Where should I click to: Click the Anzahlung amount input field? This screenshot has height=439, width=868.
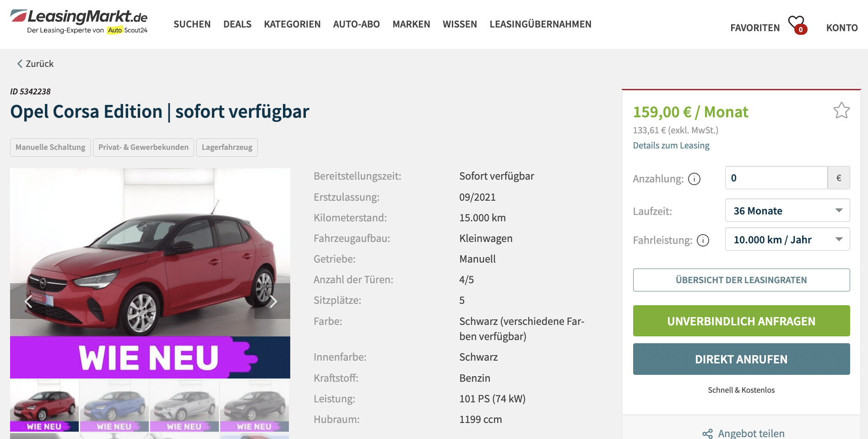click(776, 178)
